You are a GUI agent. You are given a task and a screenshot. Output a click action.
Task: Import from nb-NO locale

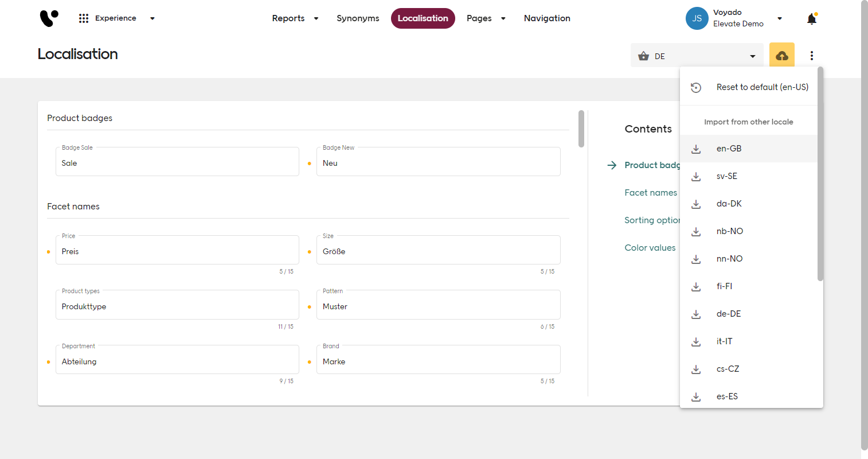coord(749,231)
